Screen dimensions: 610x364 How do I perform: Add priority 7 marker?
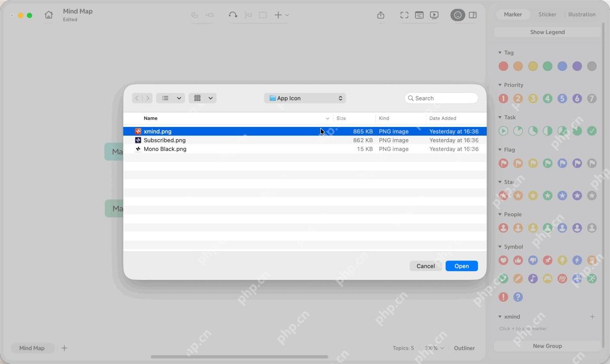click(592, 98)
